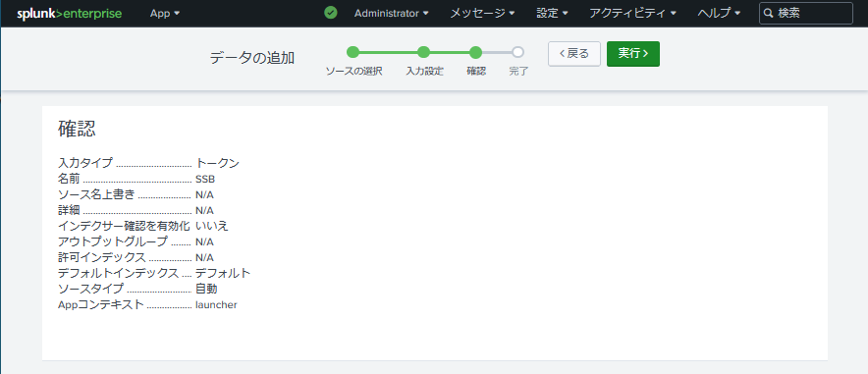Click the 入力タイプ label
The width and height of the screenshot is (868, 374).
pos(85,163)
